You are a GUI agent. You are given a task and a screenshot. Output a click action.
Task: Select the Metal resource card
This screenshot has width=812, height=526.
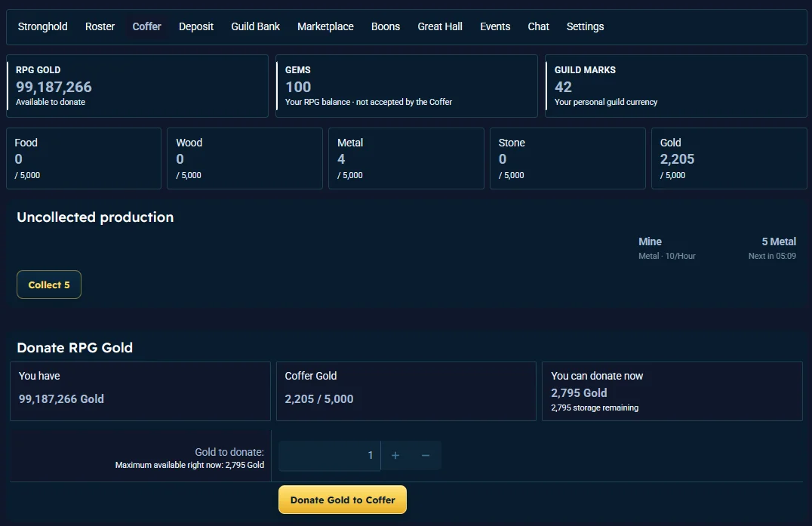click(406, 158)
